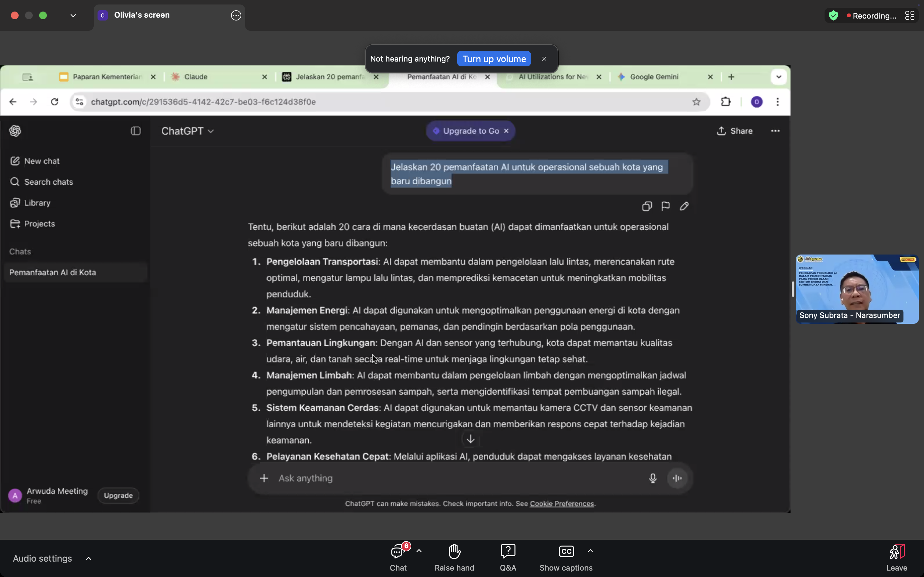Open the Cookie Preferences link
Screen dimensions: 924x577
(562, 504)
